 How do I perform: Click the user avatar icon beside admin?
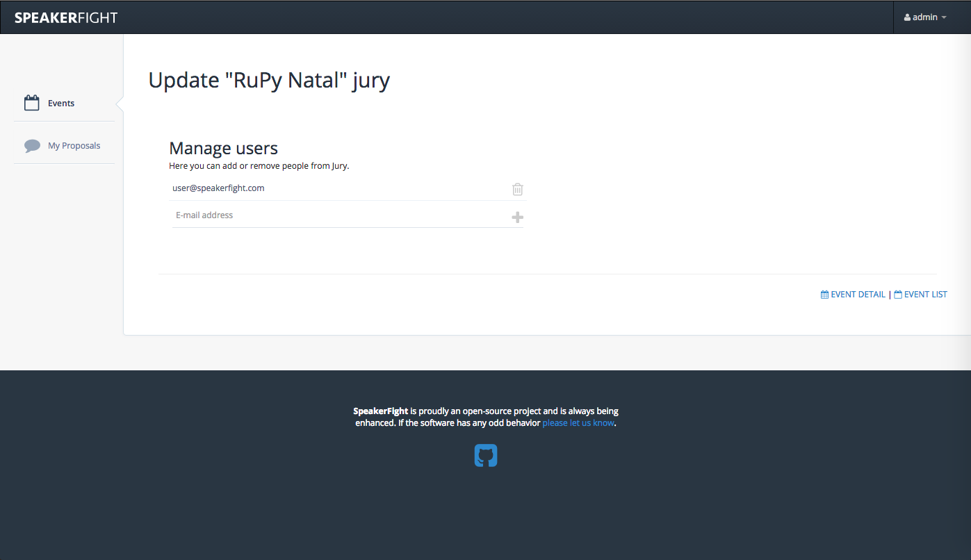tap(907, 17)
